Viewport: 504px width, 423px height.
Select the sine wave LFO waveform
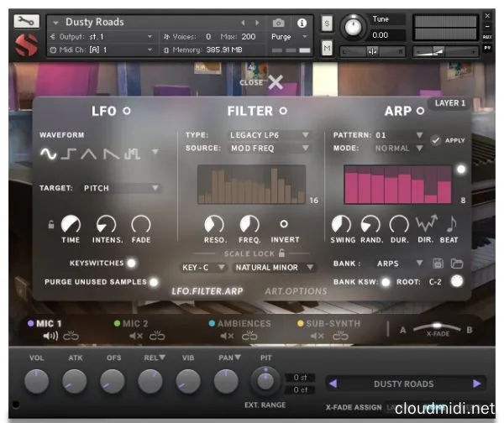[x=49, y=154]
